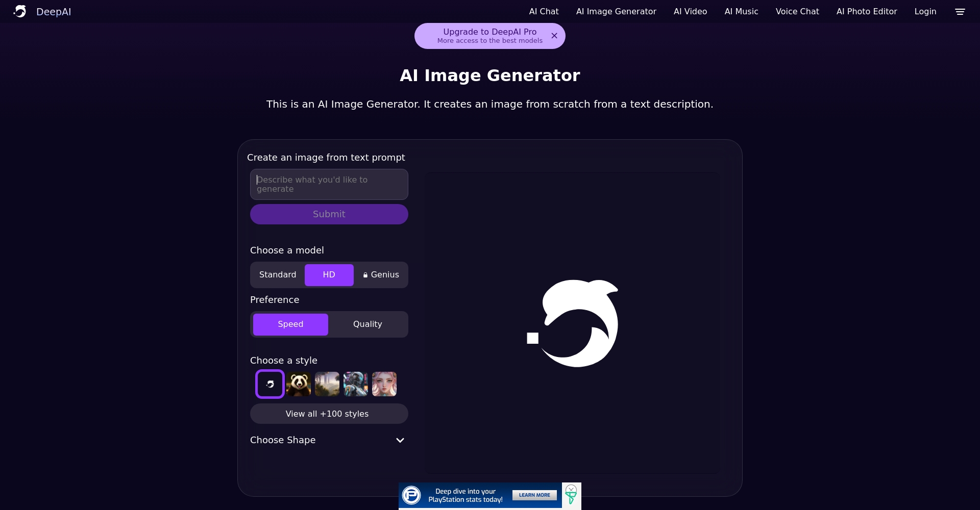Dismiss the Upgrade to DeepAI Pro banner

tap(554, 36)
